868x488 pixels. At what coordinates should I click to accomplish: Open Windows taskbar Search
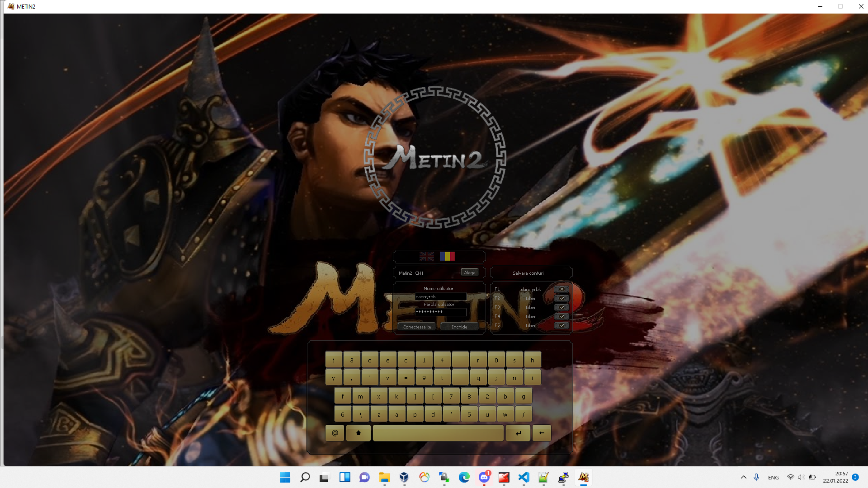coord(305,477)
